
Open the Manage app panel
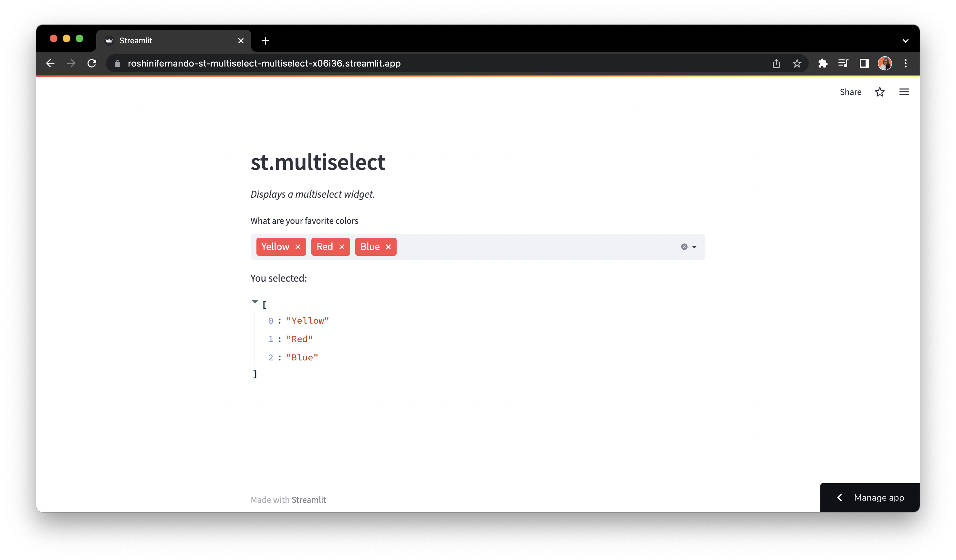870,497
